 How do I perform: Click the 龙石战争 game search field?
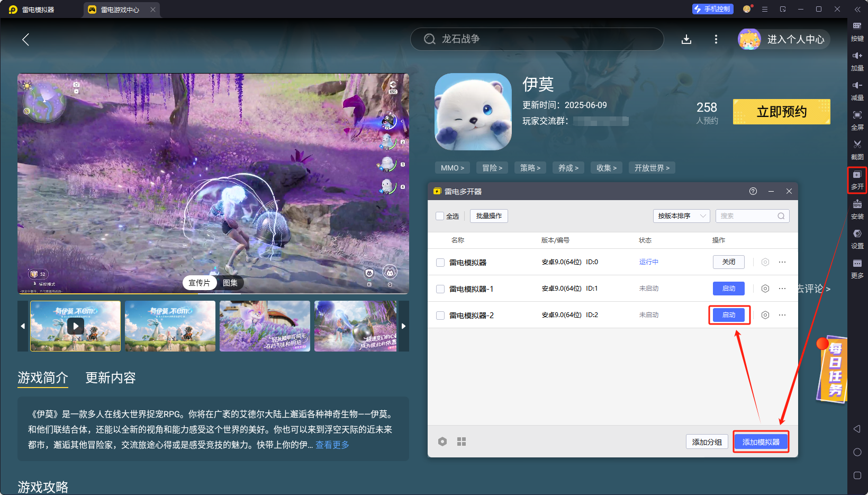537,39
